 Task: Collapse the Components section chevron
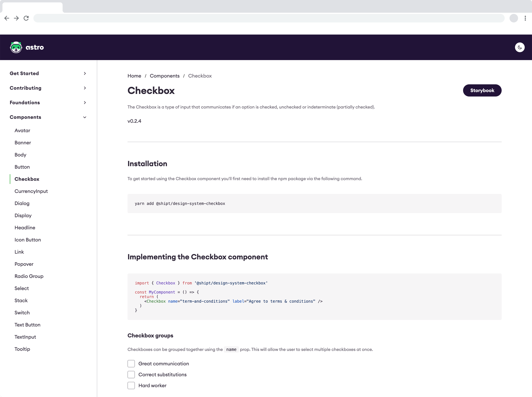point(85,117)
